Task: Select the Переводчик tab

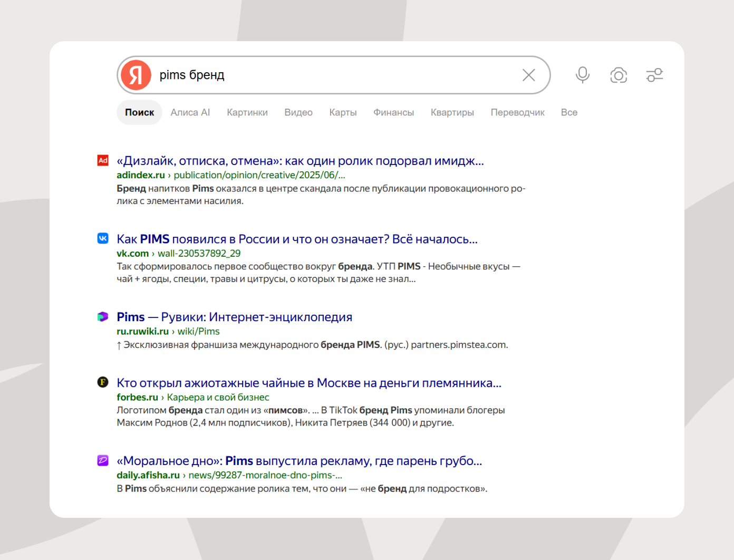Action: [x=517, y=112]
